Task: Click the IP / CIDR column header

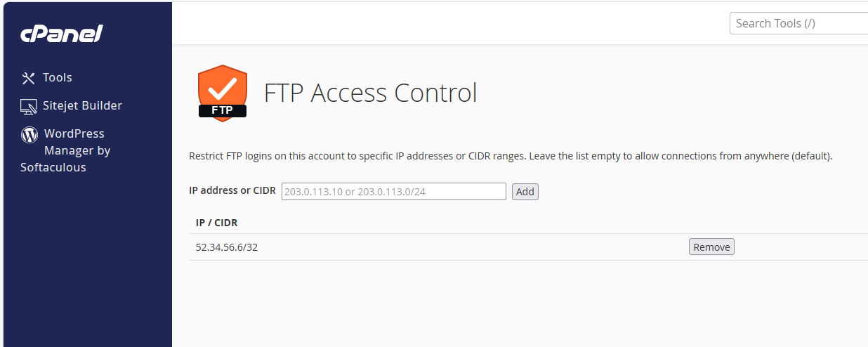Action: click(217, 223)
